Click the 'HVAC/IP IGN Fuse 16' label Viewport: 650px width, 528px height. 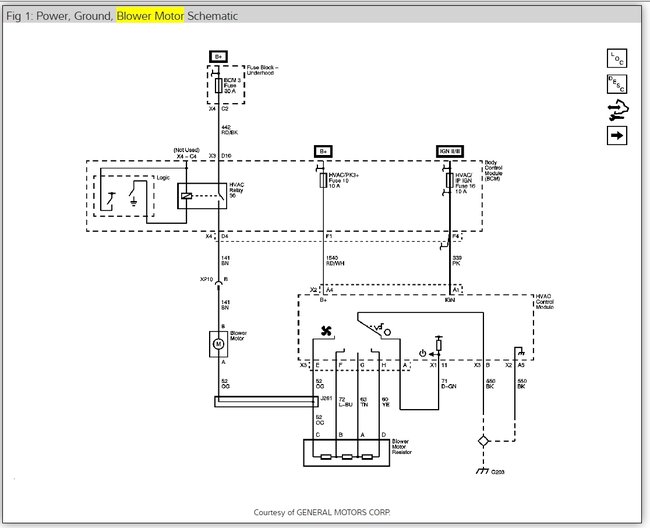coord(465,183)
